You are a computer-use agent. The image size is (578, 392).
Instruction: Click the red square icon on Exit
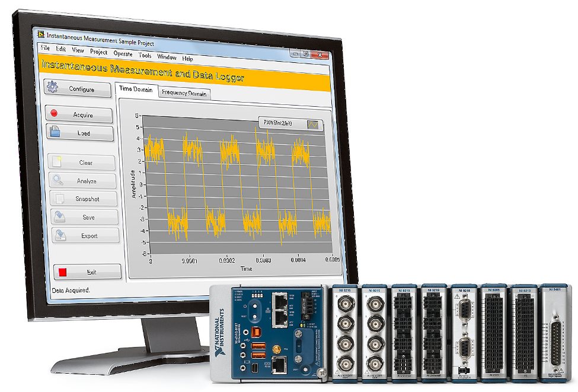click(63, 272)
